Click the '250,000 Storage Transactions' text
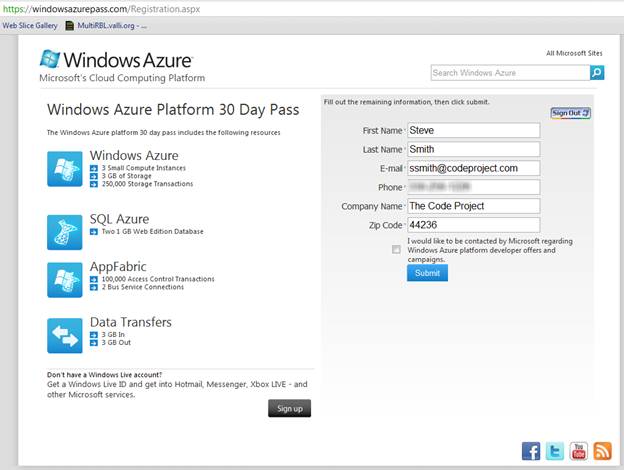Image resolution: width=624 pixels, height=470 pixels. pos(147,184)
